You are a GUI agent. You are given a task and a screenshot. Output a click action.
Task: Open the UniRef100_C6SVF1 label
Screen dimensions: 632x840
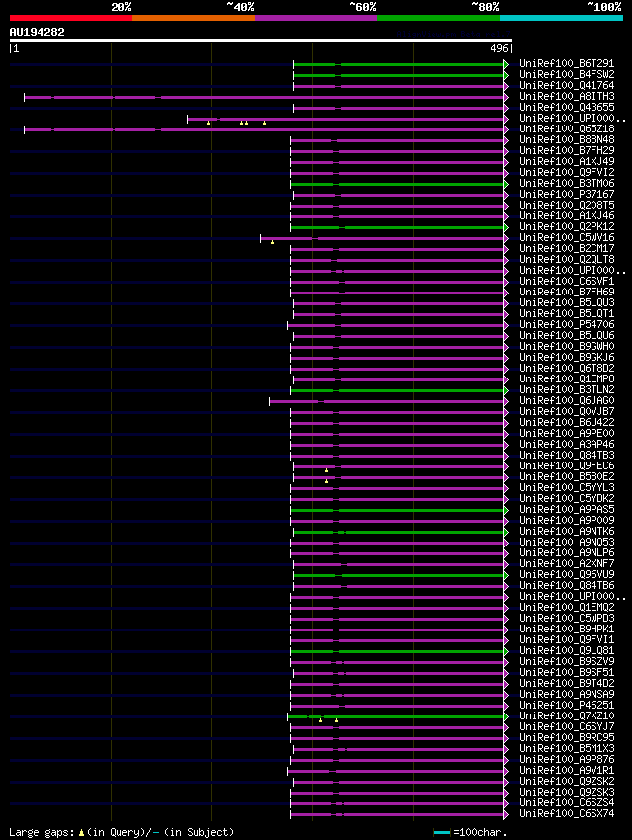click(x=567, y=282)
